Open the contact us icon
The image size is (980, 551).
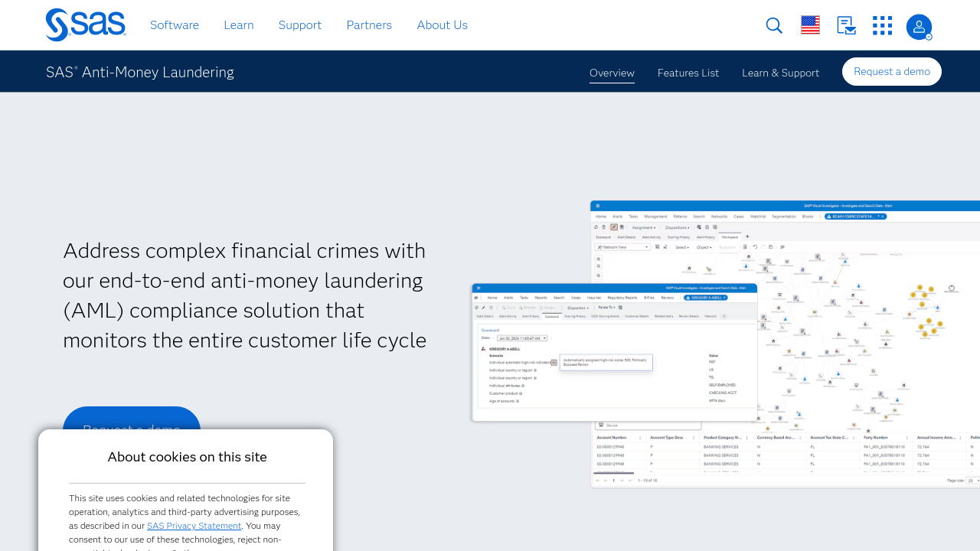846,25
